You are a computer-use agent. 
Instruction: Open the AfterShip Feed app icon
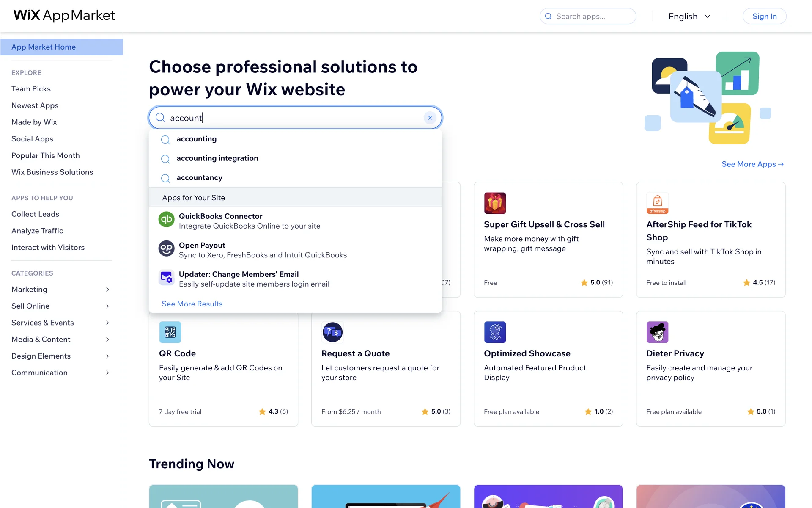[x=657, y=203]
